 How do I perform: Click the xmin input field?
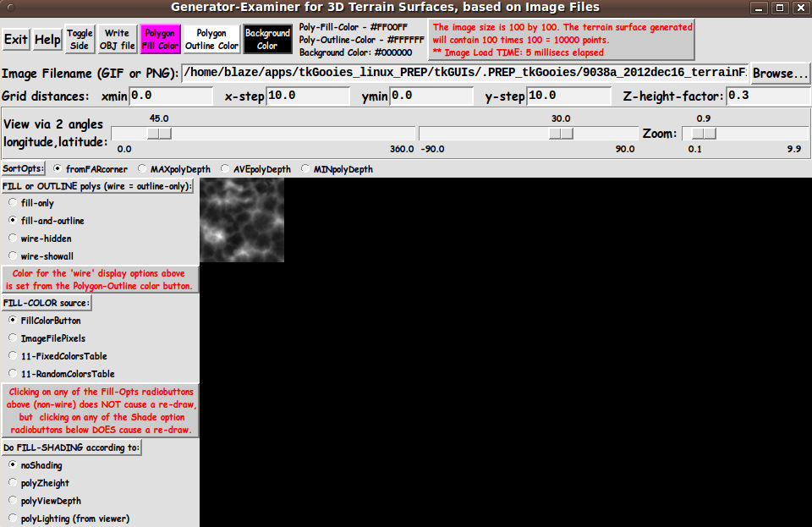click(x=171, y=96)
